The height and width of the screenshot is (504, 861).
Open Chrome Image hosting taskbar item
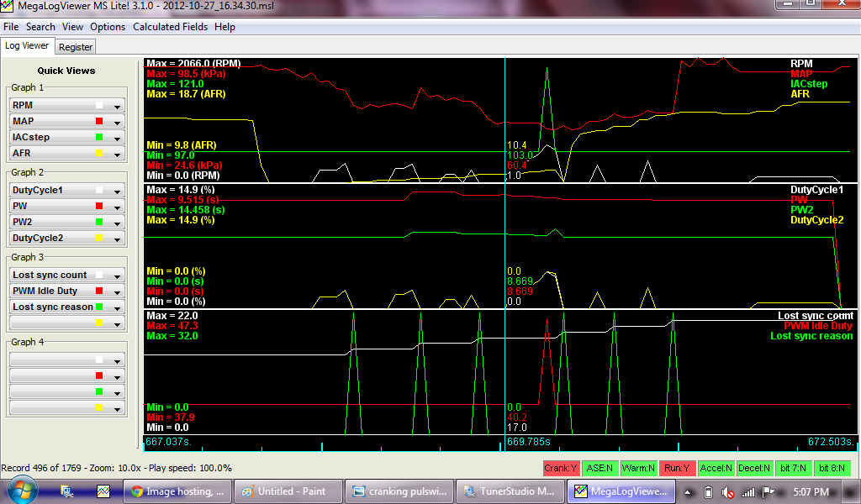point(177,491)
